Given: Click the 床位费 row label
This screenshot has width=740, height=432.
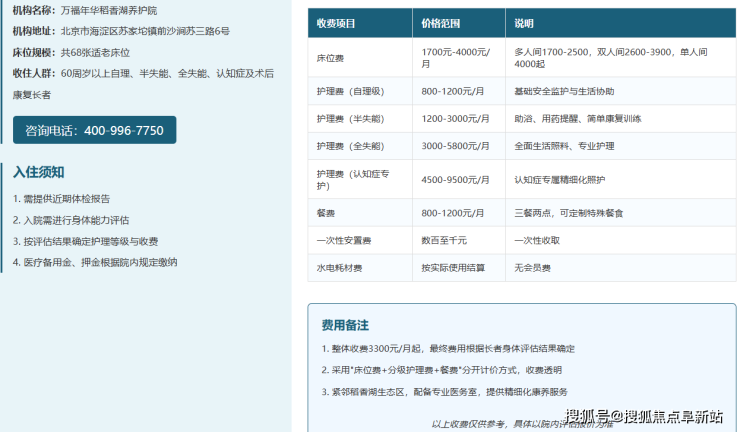Looking at the screenshot, I should pos(330,58).
